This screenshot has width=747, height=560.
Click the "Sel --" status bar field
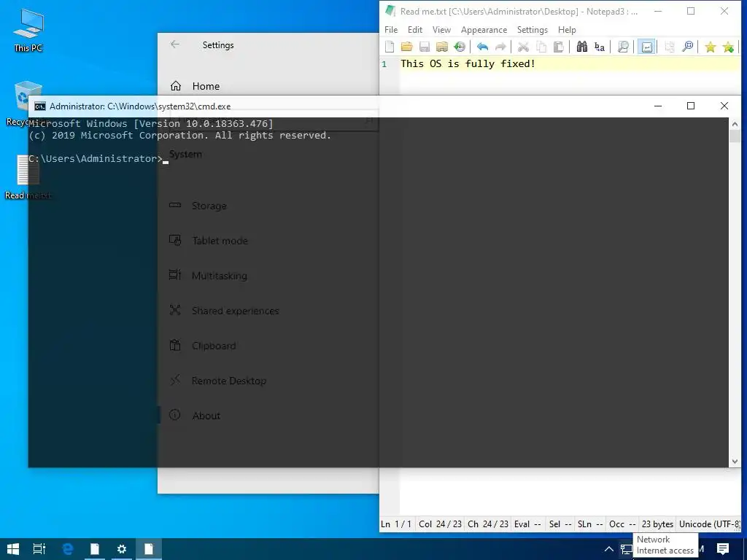click(560, 524)
